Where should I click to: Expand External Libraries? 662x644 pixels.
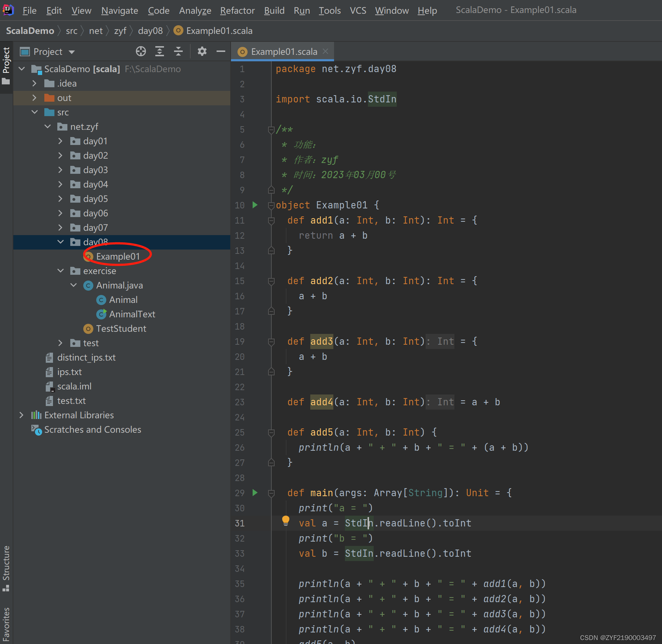pos(22,415)
